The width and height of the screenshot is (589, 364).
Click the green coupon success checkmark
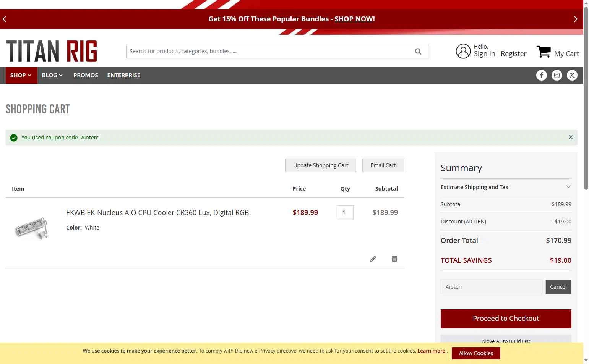[14, 138]
